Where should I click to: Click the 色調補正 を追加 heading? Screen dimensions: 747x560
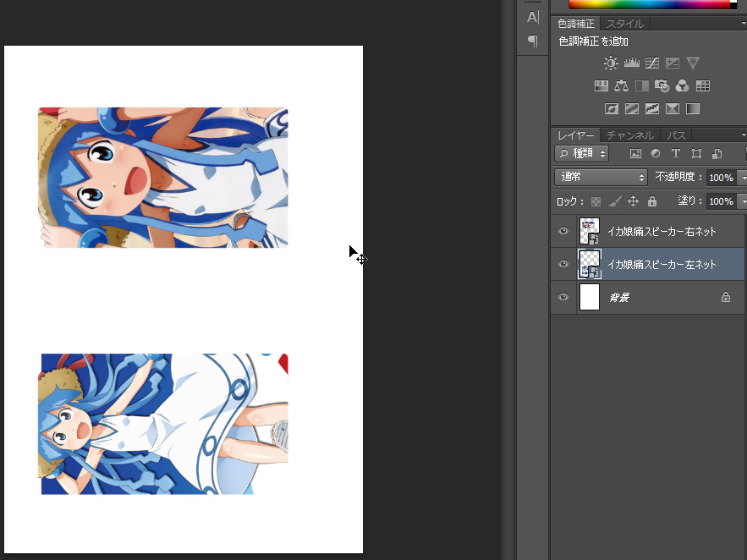[x=593, y=41]
